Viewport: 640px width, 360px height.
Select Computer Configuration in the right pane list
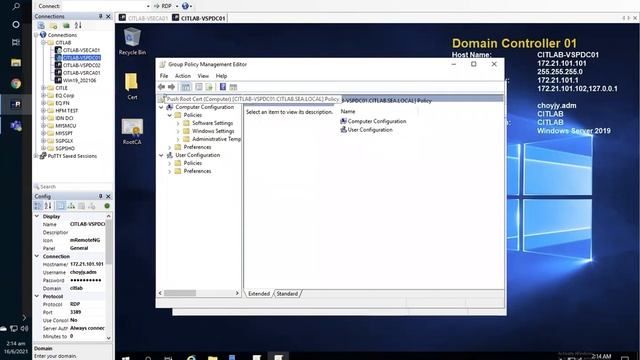[x=373, y=121]
